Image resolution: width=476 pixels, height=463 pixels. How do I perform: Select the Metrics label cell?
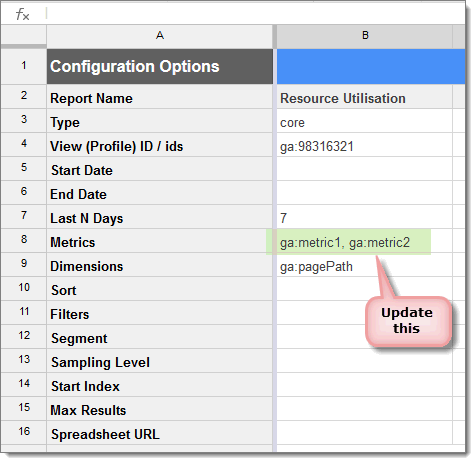click(160, 243)
